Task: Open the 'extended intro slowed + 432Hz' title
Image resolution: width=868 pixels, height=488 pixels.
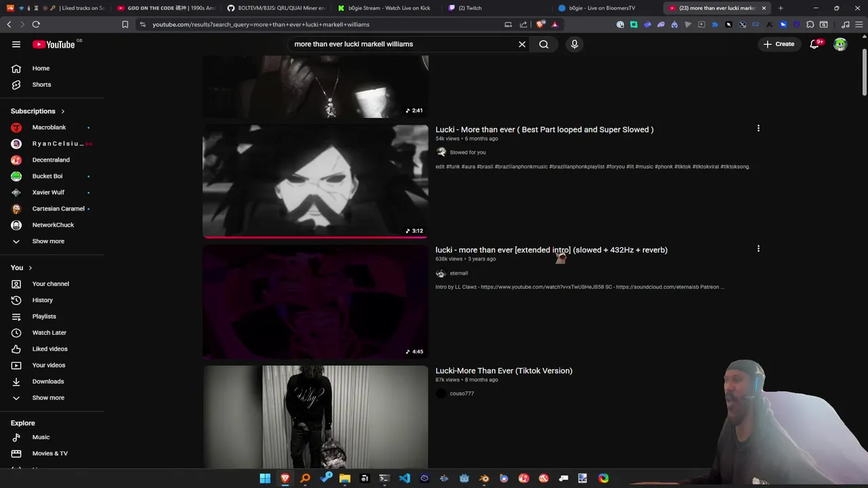Action: pyautogui.click(x=551, y=250)
